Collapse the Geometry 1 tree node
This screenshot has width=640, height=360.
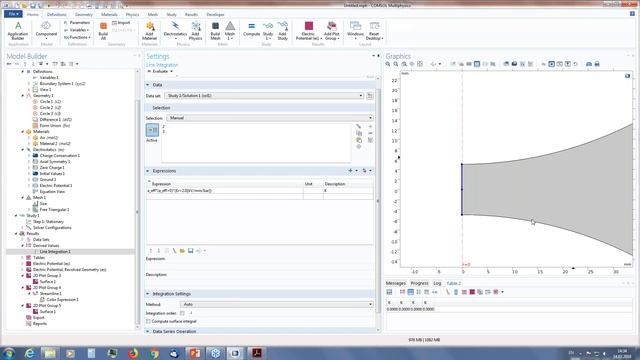[23, 96]
